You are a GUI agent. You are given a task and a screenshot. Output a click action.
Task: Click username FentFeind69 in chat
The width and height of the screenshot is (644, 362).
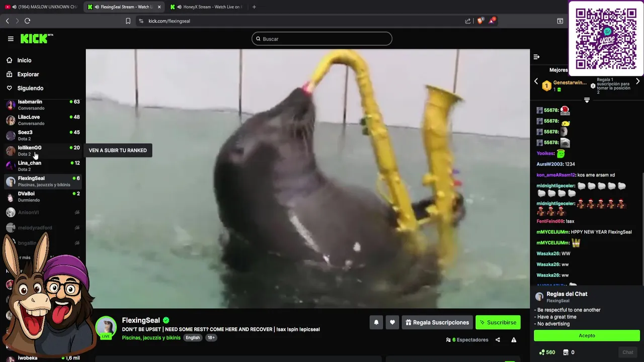[x=550, y=221]
